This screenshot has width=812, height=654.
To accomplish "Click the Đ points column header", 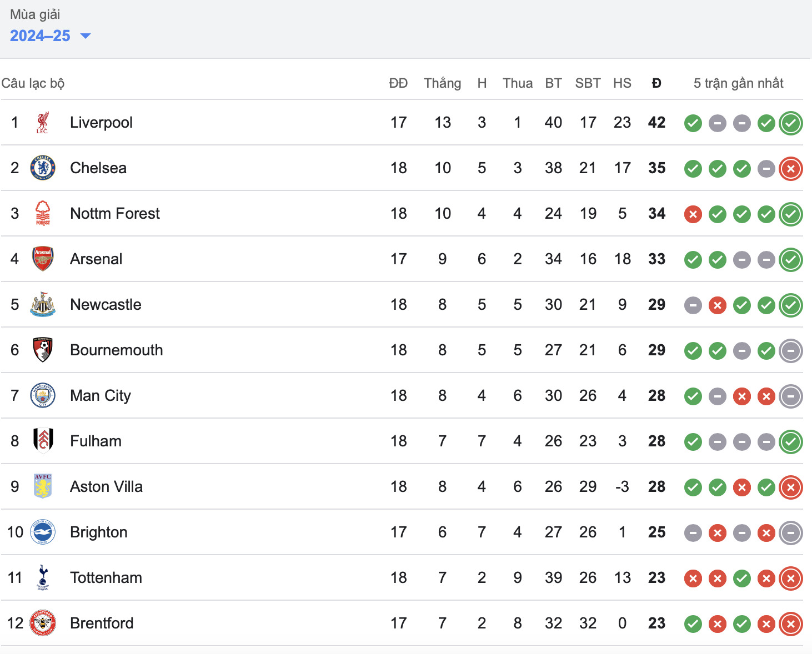I will [x=656, y=83].
